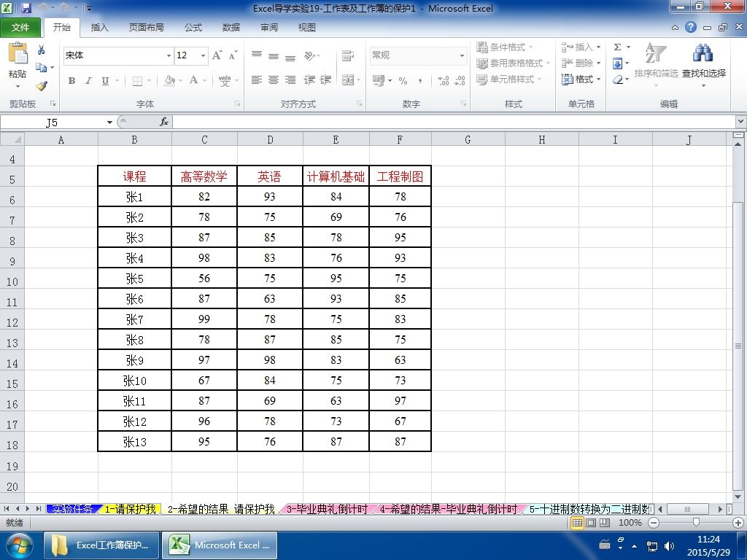Align text to middle of cell
The width and height of the screenshot is (747, 560).
274,57
